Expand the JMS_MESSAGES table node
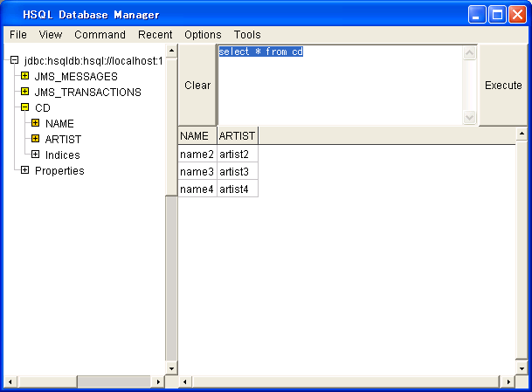 tap(24, 76)
